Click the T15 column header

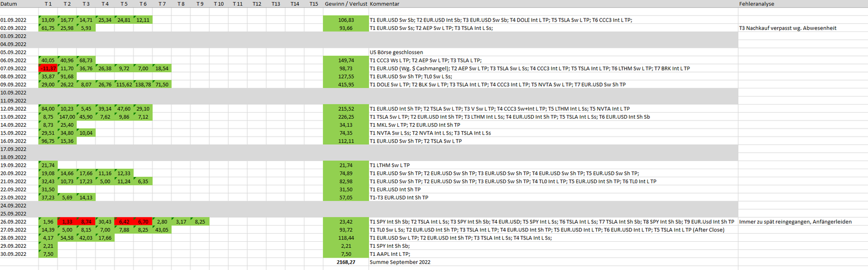coord(314,4)
